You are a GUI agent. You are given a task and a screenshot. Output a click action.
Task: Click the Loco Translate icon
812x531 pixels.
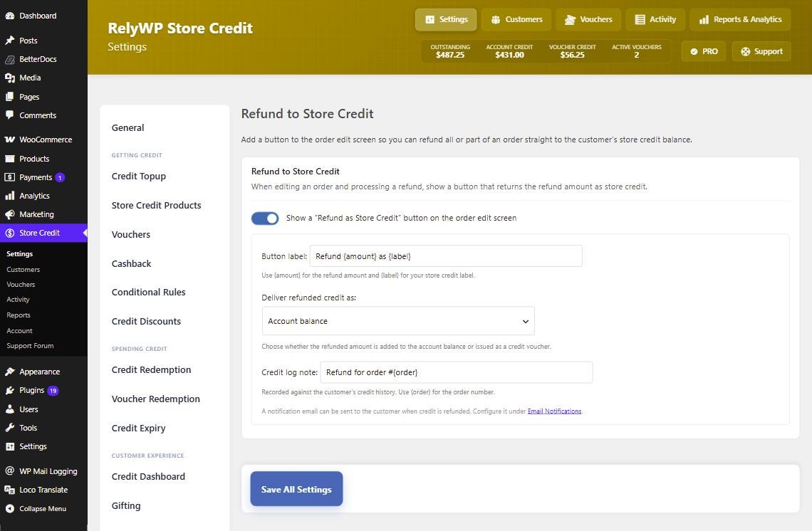tap(9, 490)
